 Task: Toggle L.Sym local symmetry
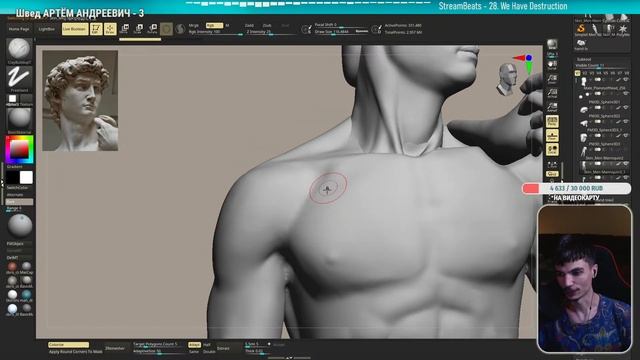(552, 164)
